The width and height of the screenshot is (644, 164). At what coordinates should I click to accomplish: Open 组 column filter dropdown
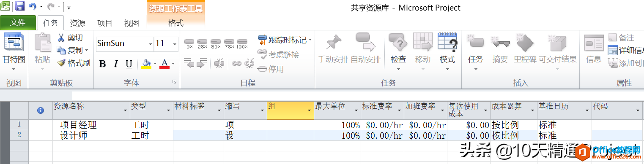[309, 110]
